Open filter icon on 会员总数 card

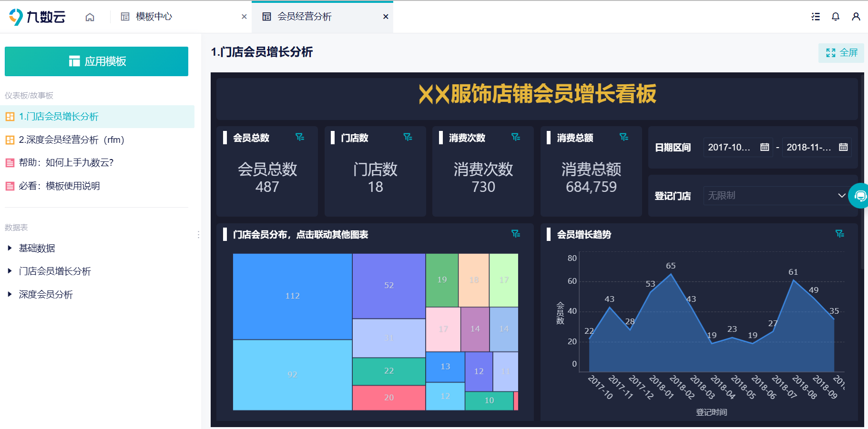(300, 138)
